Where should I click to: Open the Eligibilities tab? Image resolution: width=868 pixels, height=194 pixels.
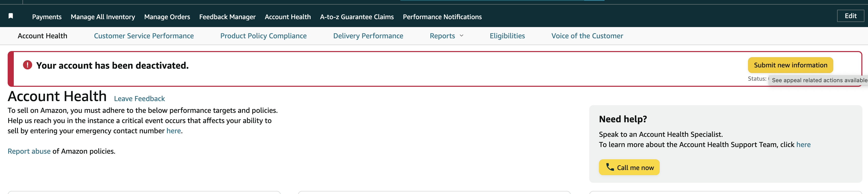tap(507, 36)
